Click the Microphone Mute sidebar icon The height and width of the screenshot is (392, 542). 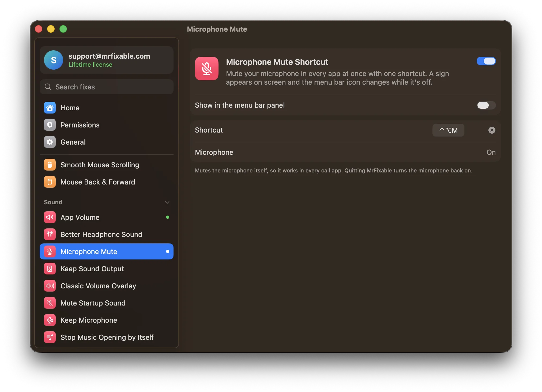(50, 252)
